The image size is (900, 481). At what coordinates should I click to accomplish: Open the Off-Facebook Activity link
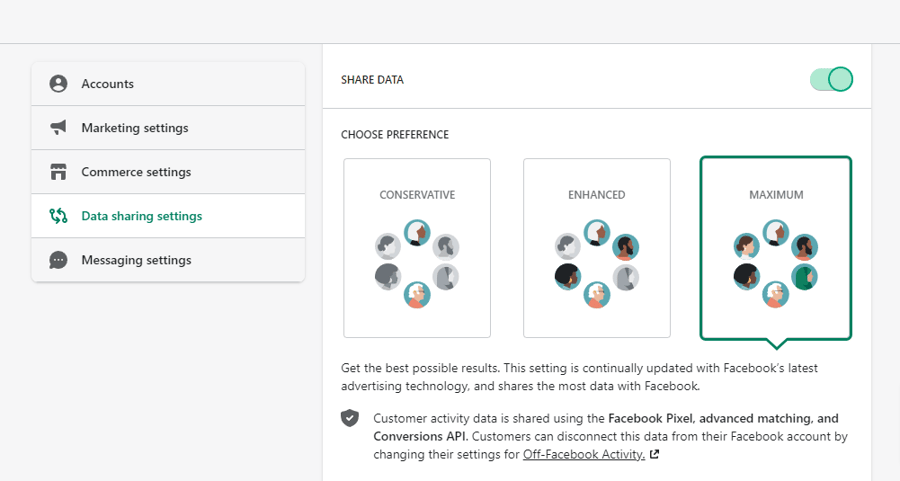click(x=583, y=454)
